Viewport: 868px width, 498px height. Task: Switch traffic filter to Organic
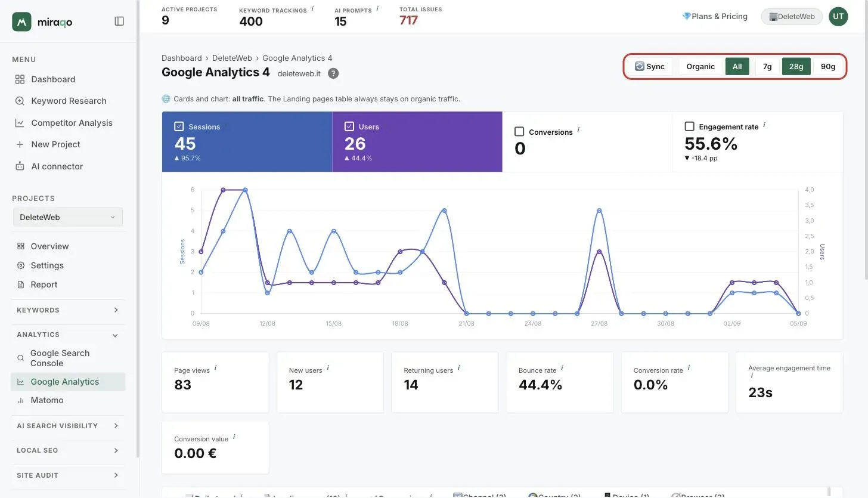(x=700, y=66)
